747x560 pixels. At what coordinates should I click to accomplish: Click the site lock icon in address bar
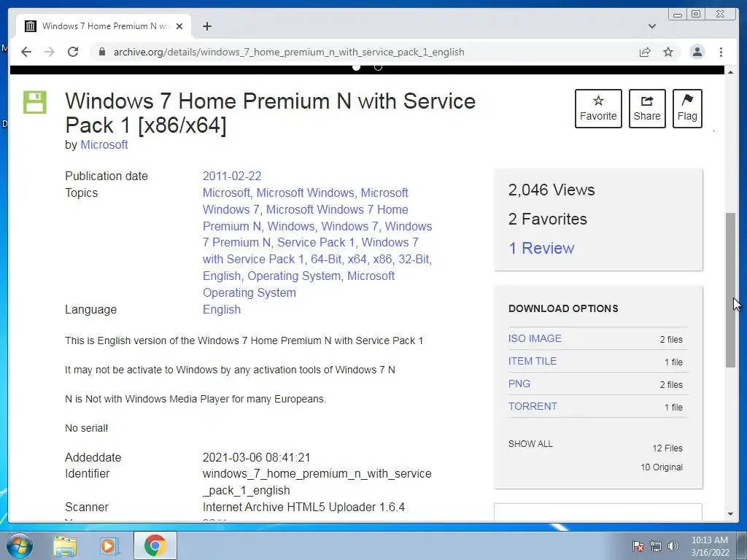click(x=101, y=52)
